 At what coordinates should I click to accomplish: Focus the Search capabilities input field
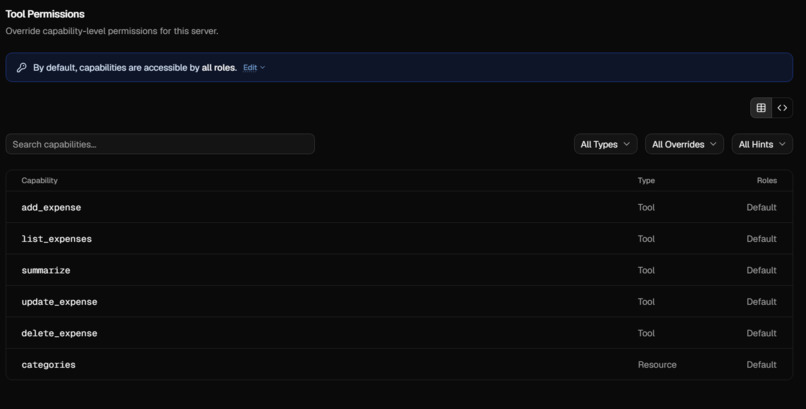[160, 144]
